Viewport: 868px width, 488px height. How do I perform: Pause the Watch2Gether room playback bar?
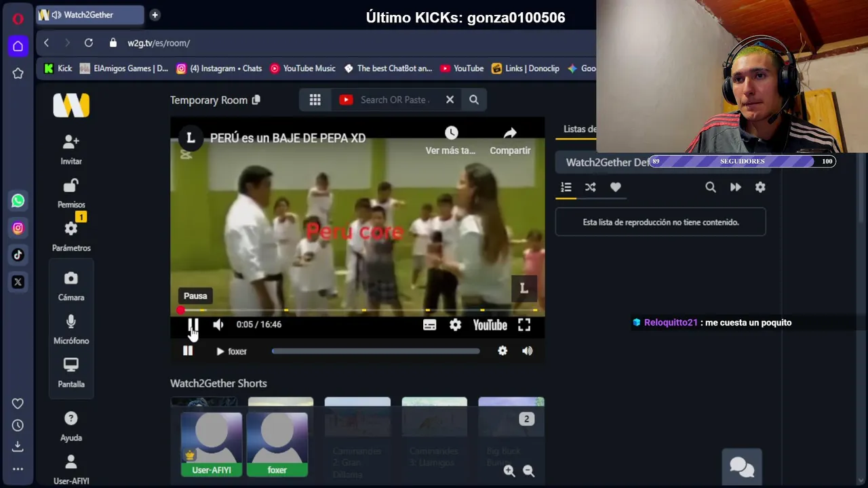click(188, 351)
